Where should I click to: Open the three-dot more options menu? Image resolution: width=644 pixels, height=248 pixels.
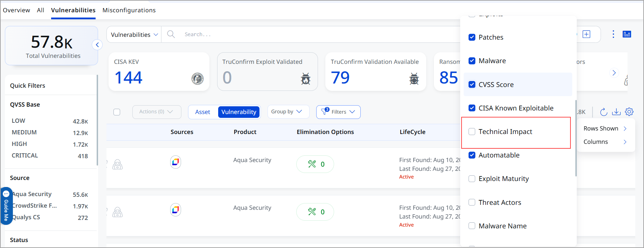click(x=613, y=34)
